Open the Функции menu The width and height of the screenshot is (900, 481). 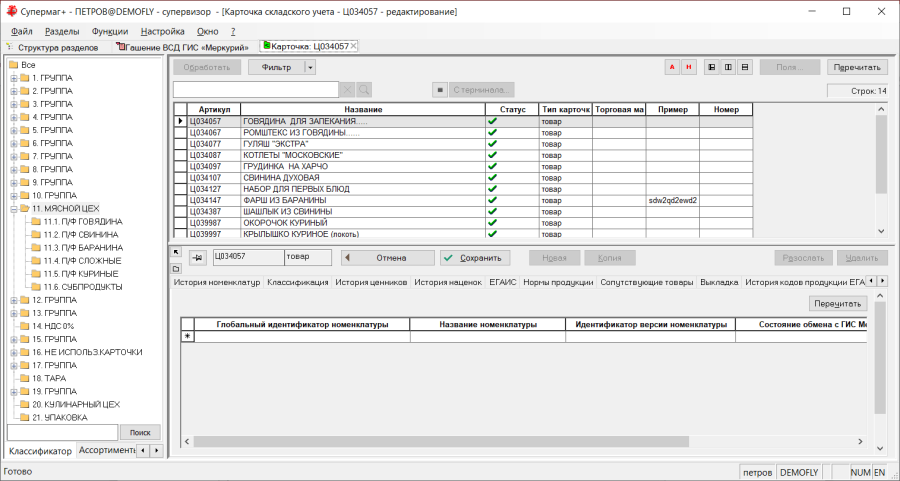[110, 32]
